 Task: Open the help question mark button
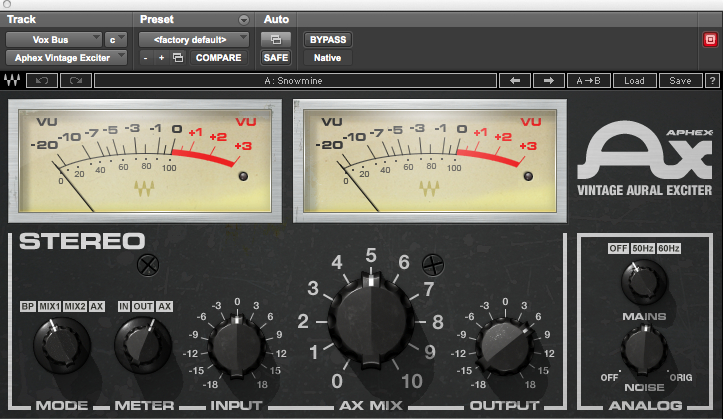(712, 81)
